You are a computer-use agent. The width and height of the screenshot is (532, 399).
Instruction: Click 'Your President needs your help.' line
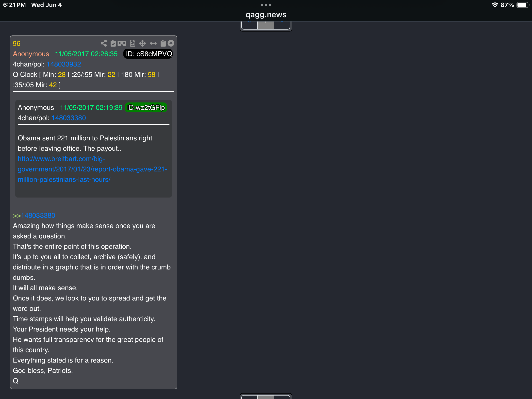pos(62,329)
